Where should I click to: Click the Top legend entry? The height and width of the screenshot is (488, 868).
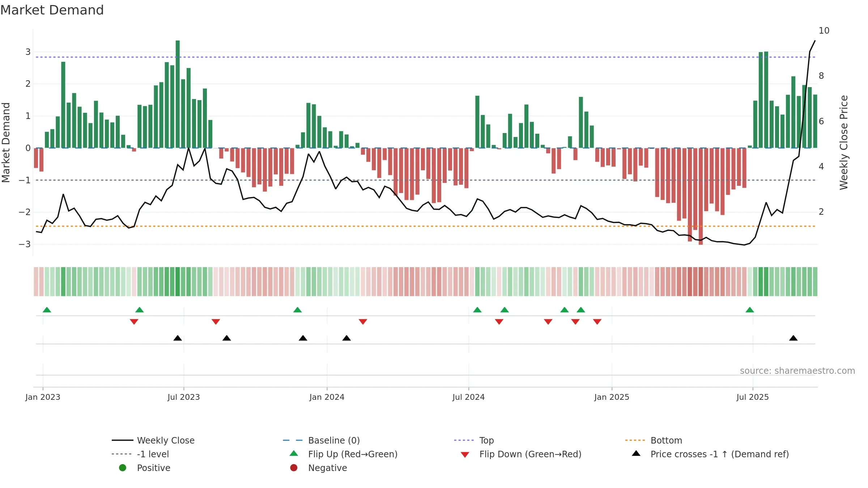(474, 440)
